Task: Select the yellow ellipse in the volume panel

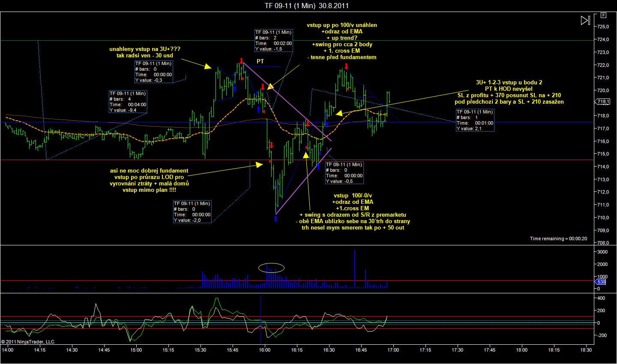Action: 271,268
